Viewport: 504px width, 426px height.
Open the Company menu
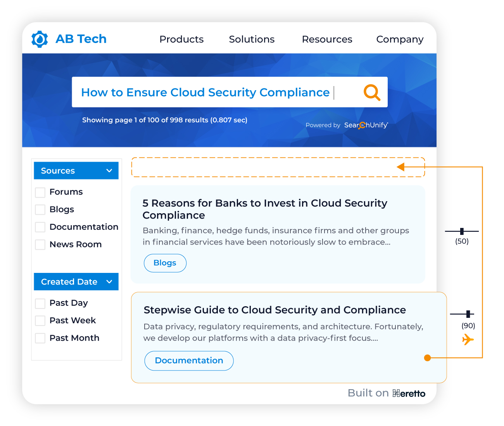(400, 40)
